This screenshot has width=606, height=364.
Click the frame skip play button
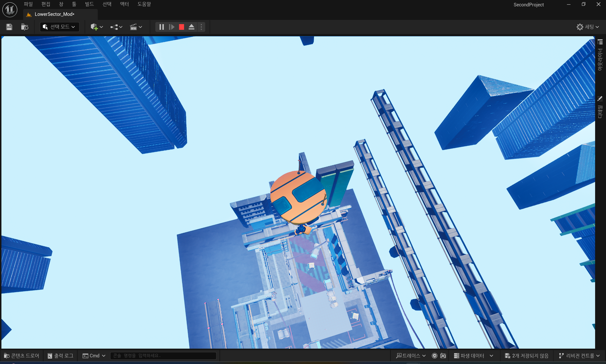coord(172,27)
